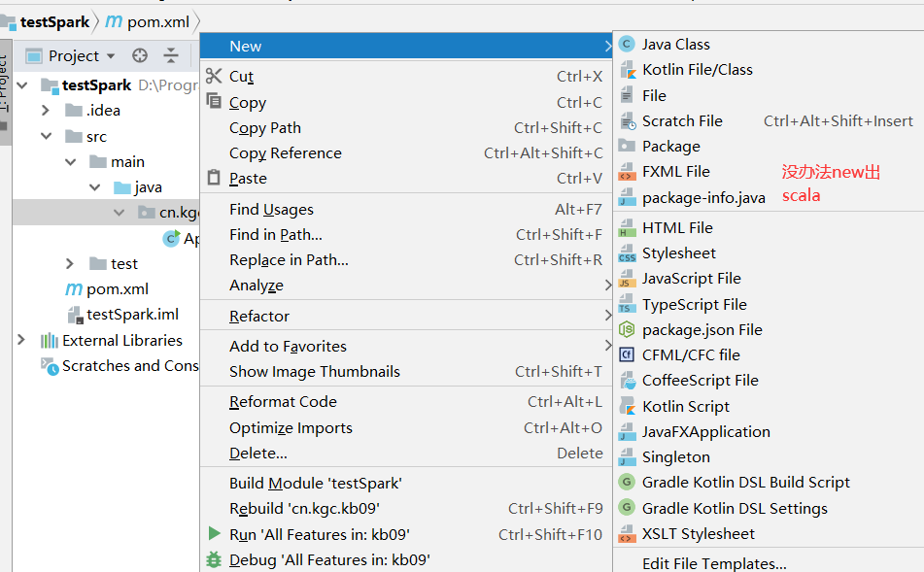The height and width of the screenshot is (572, 924).
Task: Choose Find in Path...
Action: coord(406,234)
